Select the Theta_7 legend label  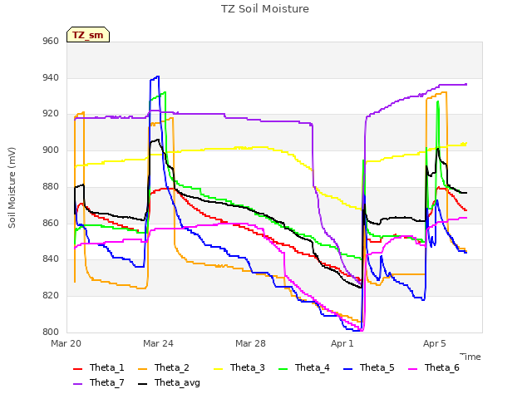[107, 382]
